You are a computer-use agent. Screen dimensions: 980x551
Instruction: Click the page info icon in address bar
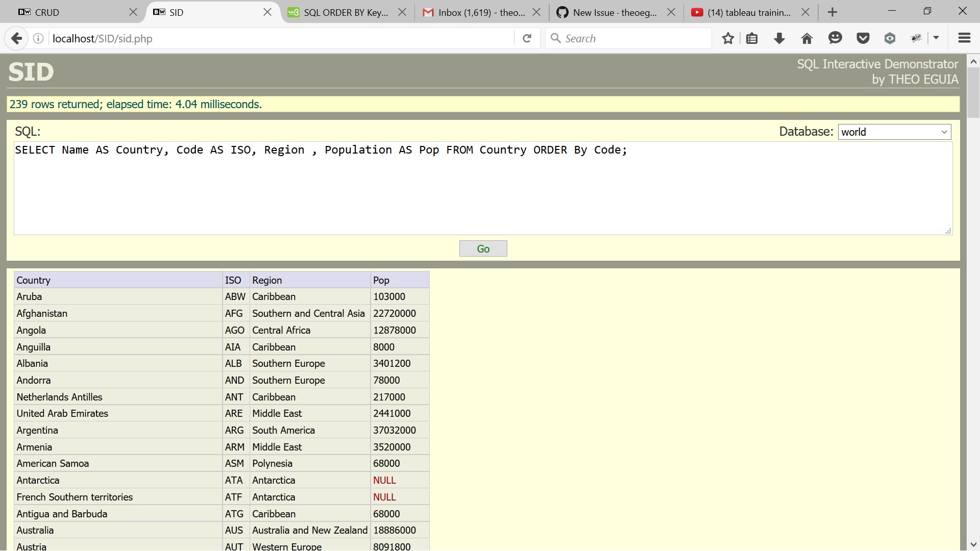click(x=38, y=38)
